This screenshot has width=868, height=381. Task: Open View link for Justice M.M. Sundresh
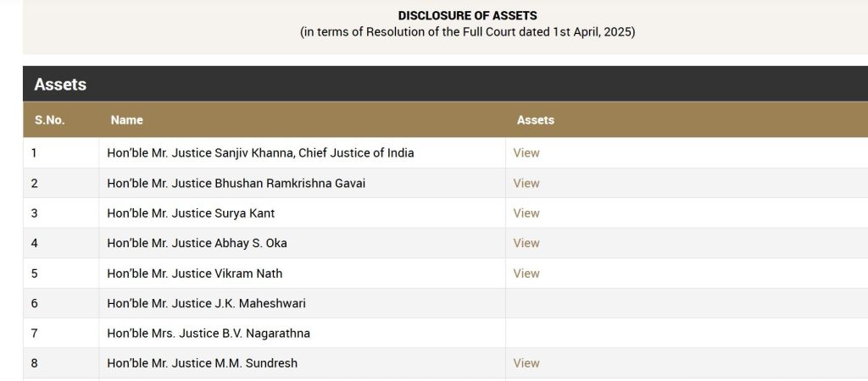pyautogui.click(x=526, y=362)
